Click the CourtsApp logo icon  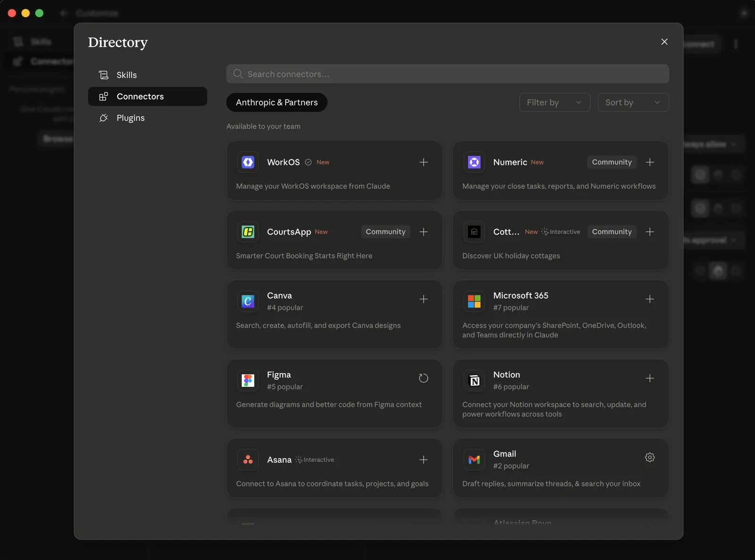[x=248, y=232]
